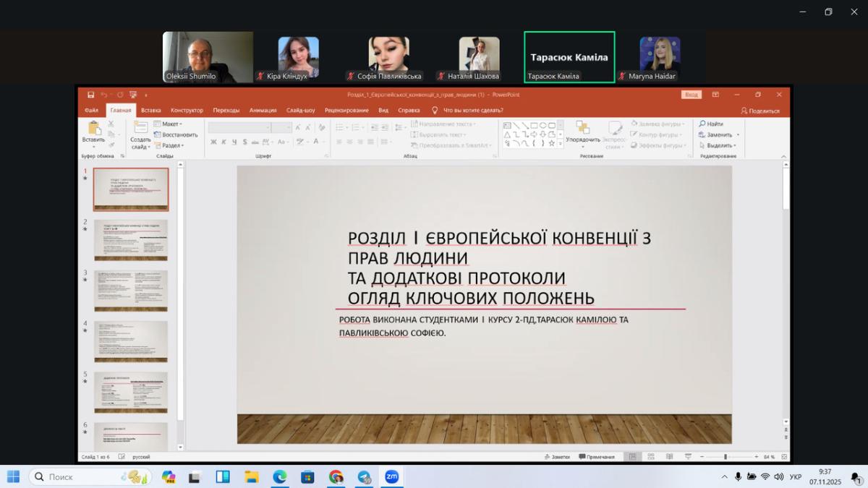Expand the Section (Раздел) dropdown
Viewport: 868px width, 488px height.
pos(172,145)
